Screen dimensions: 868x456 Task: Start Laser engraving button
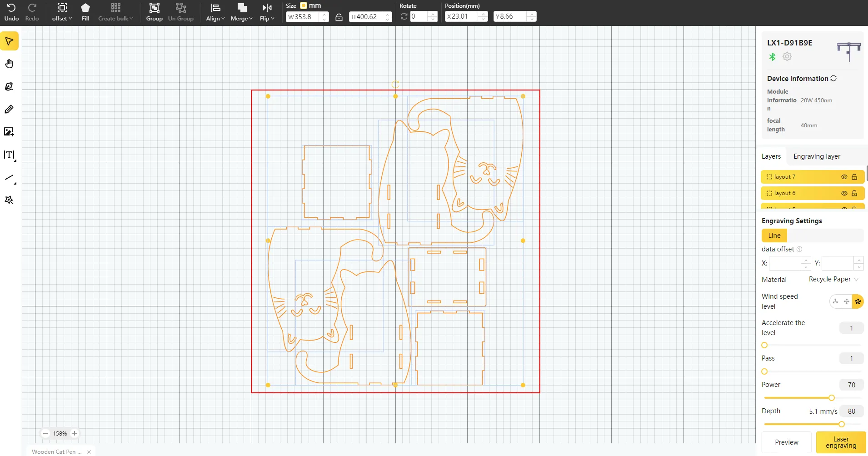coord(841,442)
